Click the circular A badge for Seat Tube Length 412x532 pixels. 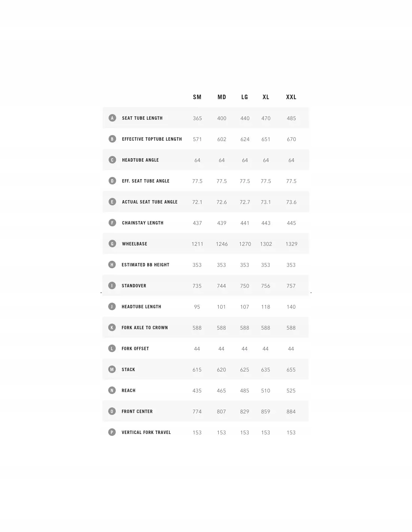coord(112,118)
